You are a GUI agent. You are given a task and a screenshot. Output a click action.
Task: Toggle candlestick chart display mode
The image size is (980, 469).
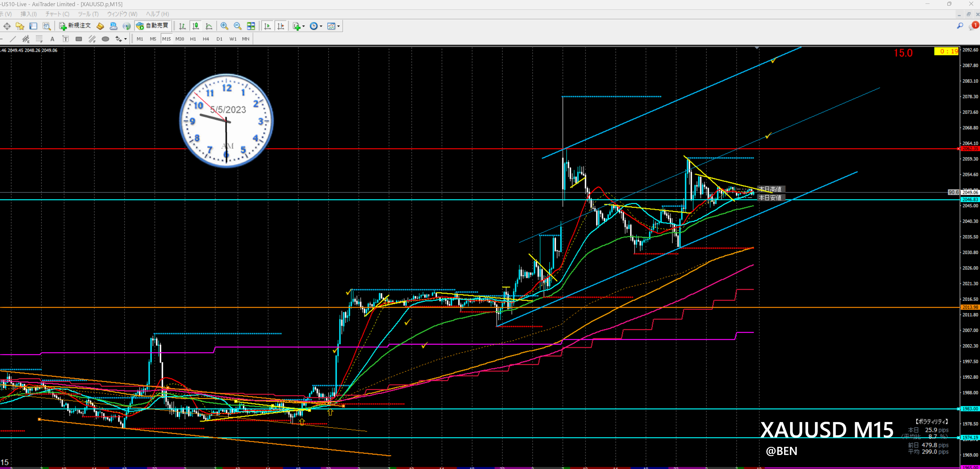click(196, 26)
